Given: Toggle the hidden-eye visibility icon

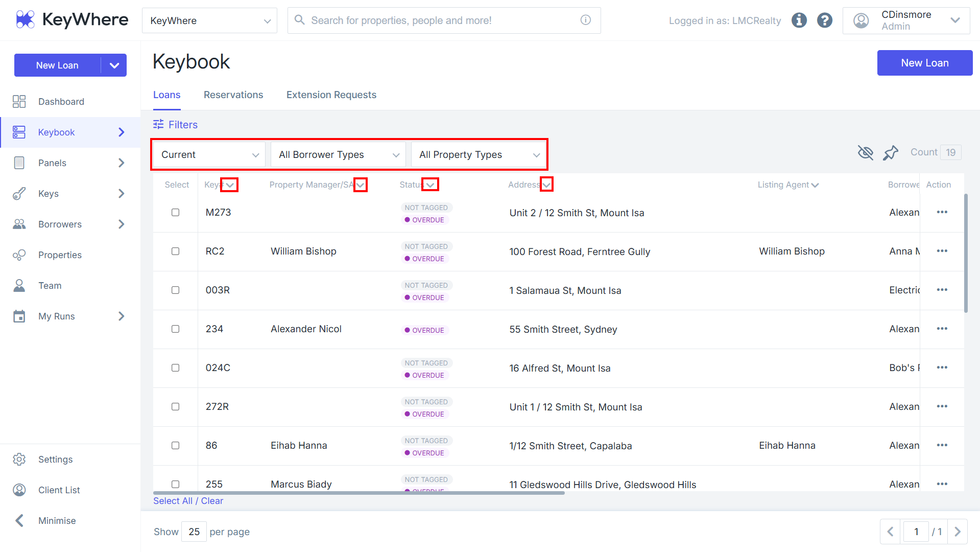Looking at the screenshot, I should 866,152.
